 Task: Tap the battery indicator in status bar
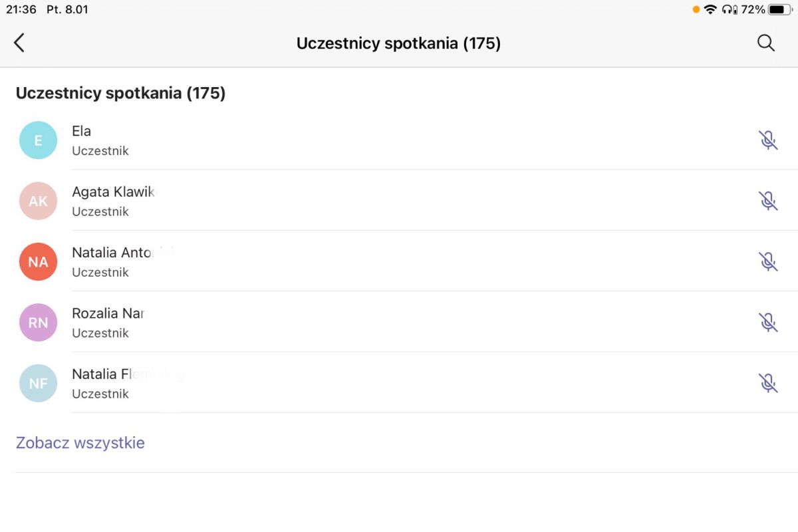pos(779,10)
